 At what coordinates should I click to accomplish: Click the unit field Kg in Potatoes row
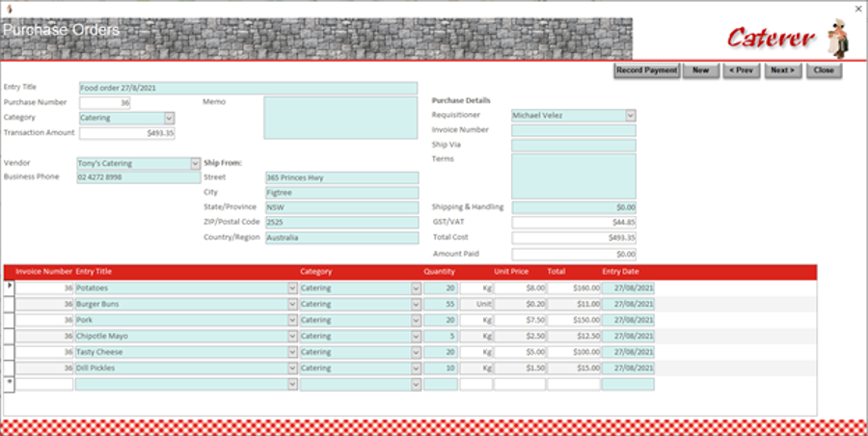tap(476, 288)
